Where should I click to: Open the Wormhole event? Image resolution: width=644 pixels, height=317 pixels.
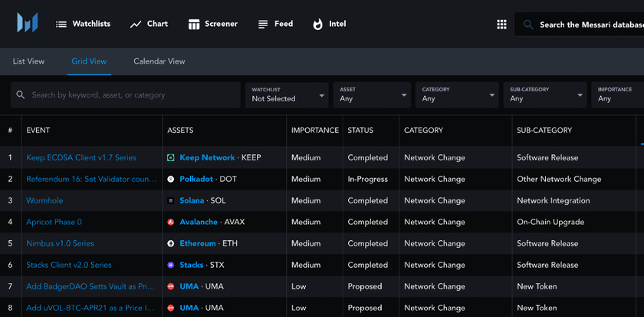(44, 200)
